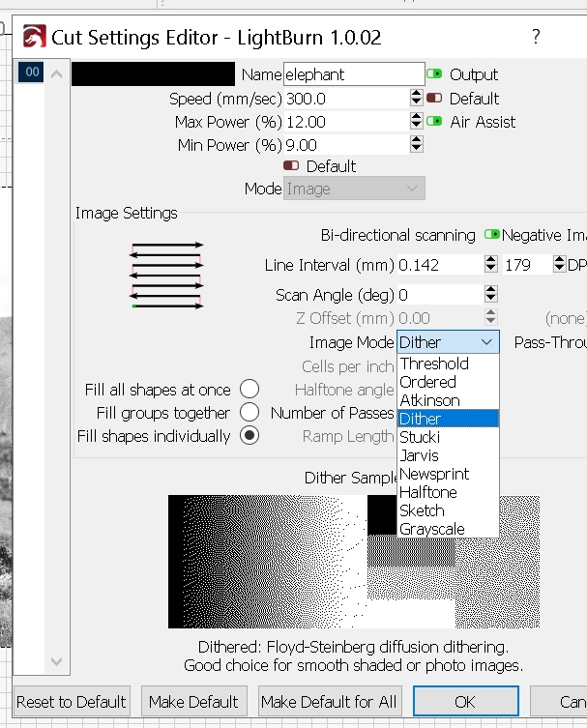Choose Newsprint from the Image Mode list
Screen dimensions: 587x728
click(x=448, y=474)
